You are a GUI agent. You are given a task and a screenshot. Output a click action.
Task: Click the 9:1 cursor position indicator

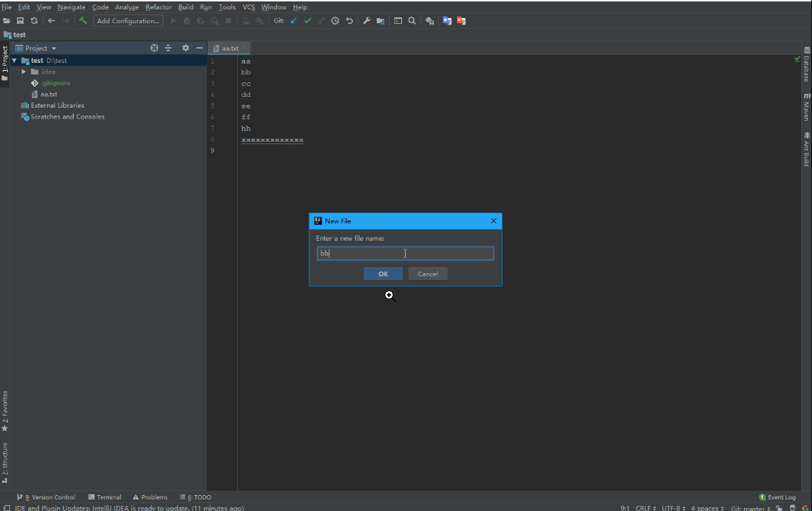coord(625,508)
